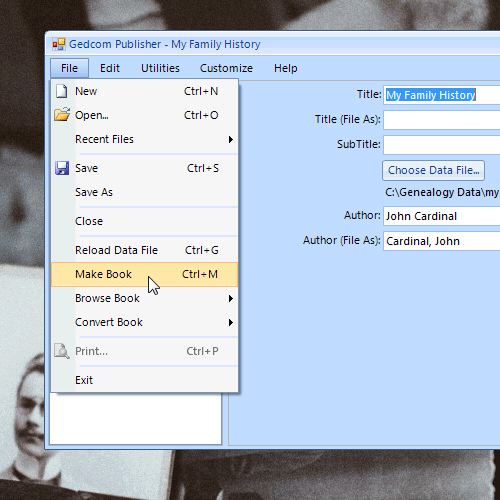Choose Exit from the File menu
Viewport: 500px width, 500px height.
pos(145,380)
